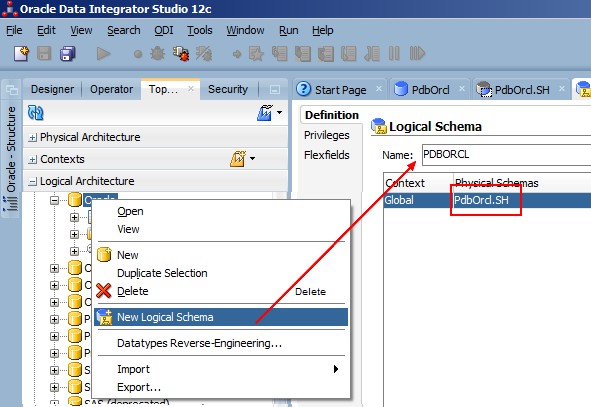Click the red X Delete icon in menu
Screen dimensions: 591x407
(103, 291)
